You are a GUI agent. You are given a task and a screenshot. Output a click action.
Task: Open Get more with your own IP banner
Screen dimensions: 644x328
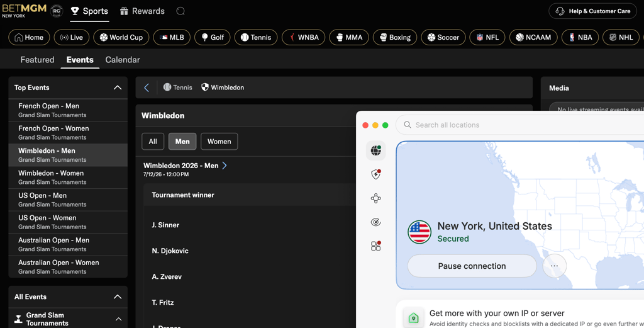pos(520,315)
